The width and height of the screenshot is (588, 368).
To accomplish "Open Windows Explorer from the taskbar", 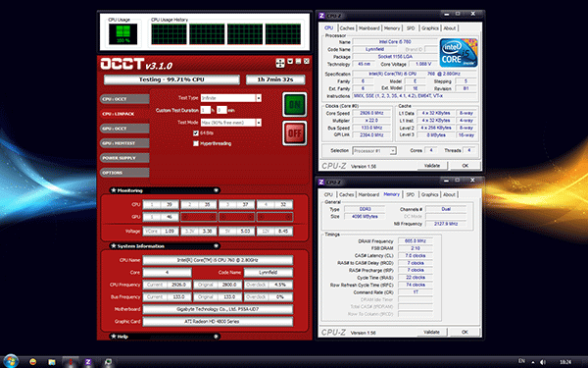I will point(52,362).
